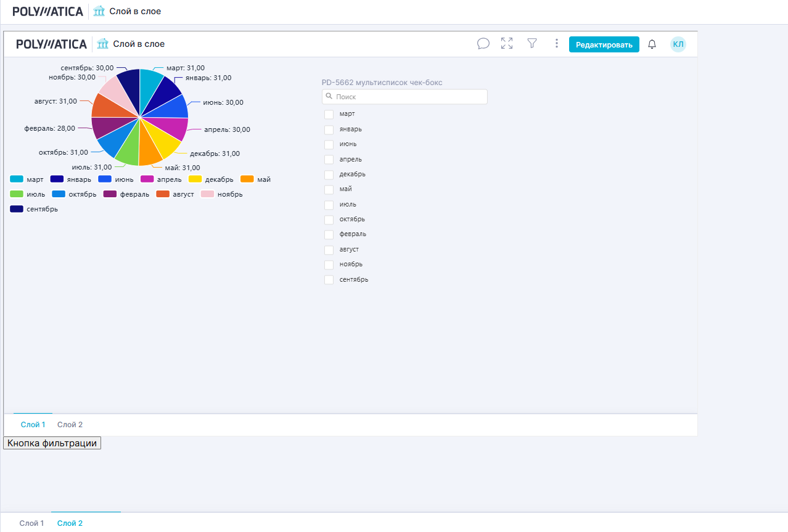Open notifications bell icon

652,44
